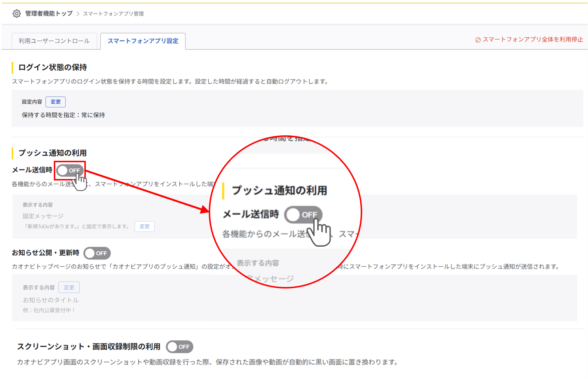Click 変更 under お知らせ公開・更新時 表示する内容

(69, 287)
